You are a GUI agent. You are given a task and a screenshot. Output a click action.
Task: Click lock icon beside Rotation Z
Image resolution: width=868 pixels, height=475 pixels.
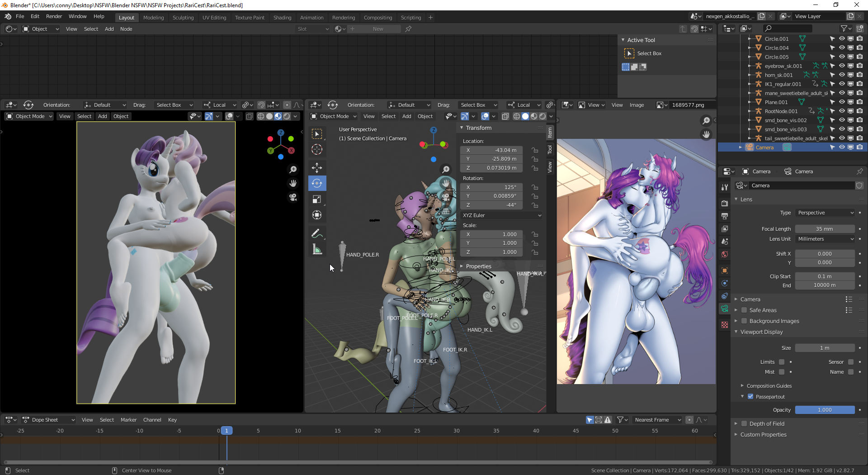pyautogui.click(x=535, y=205)
